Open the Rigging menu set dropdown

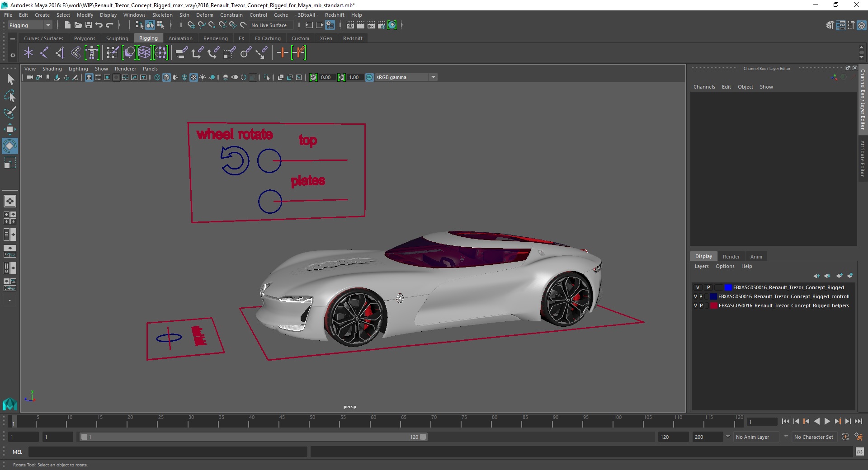click(30, 25)
